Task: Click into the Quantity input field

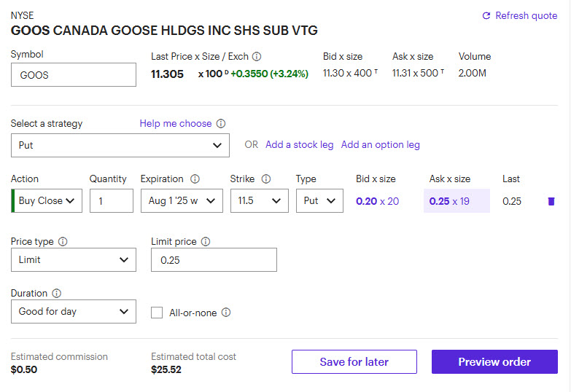Action: click(x=112, y=200)
